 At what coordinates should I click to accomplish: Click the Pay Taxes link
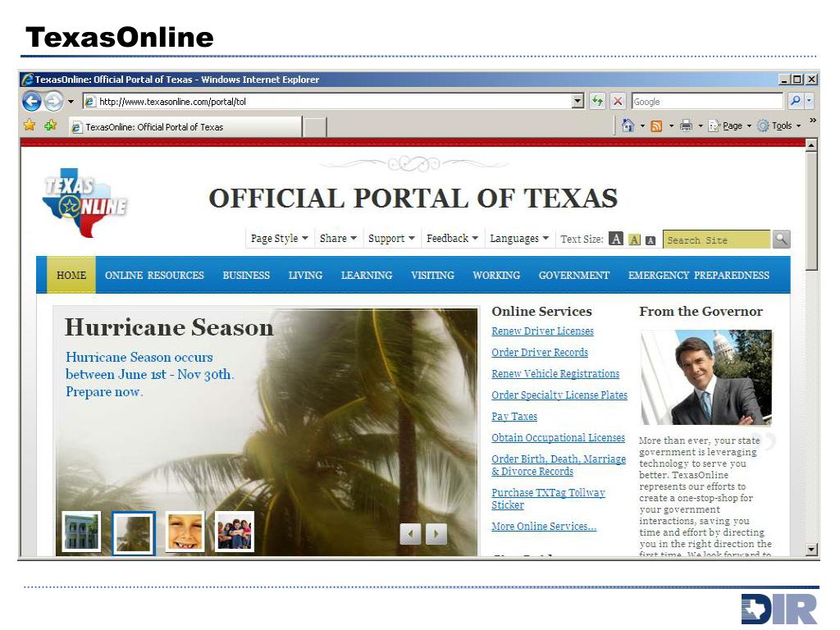tap(514, 416)
